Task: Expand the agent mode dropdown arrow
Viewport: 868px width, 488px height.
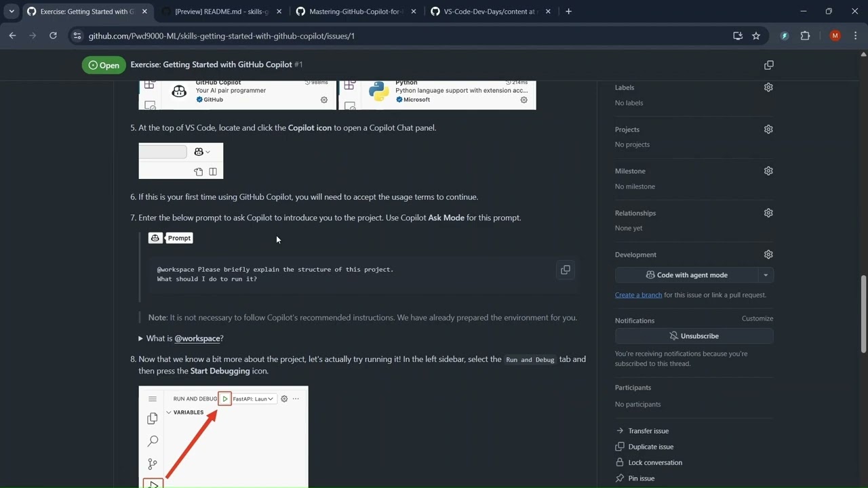Action: (x=766, y=275)
